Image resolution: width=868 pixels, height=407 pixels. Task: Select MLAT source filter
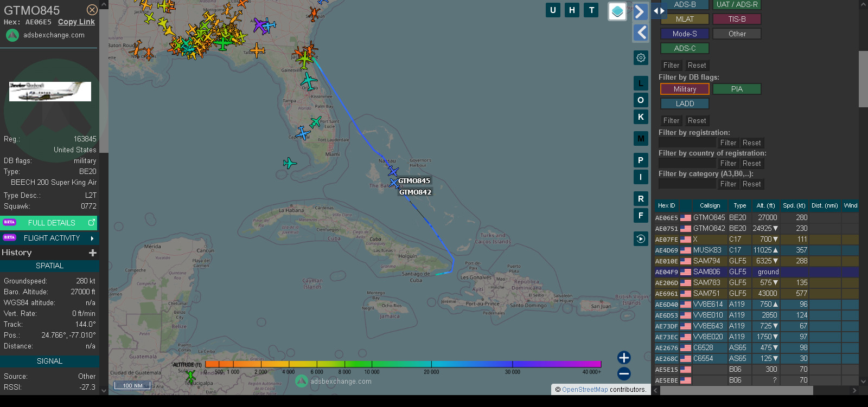[685, 19]
